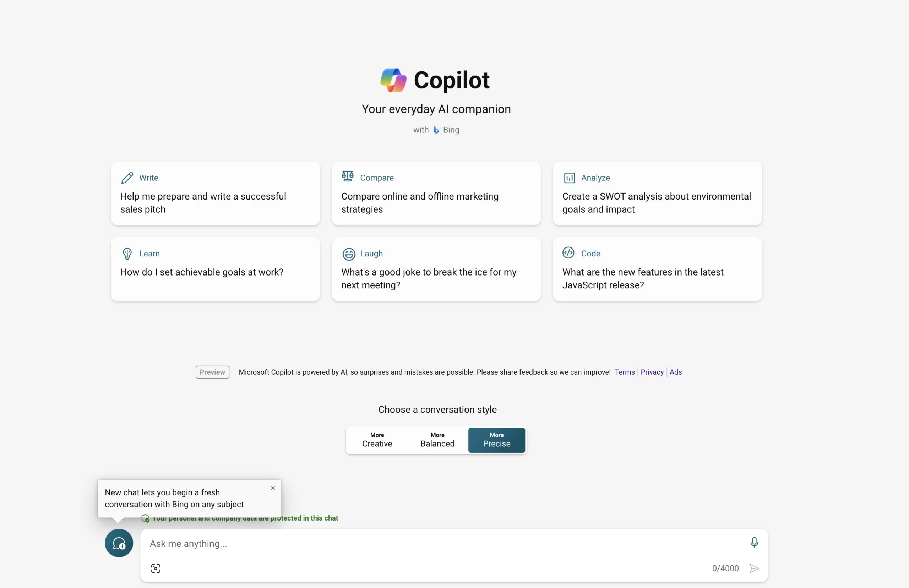The height and width of the screenshot is (588, 909).
Task: Click the achievable goals Learn suggestion
Action: pos(215,269)
